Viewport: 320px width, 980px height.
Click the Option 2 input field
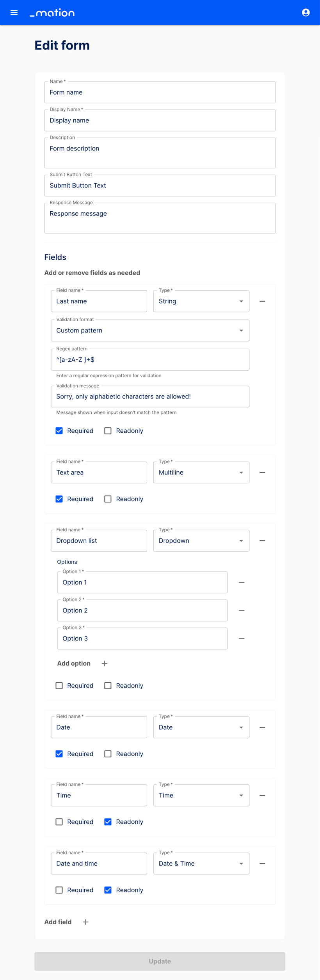[x=142, y=610]
